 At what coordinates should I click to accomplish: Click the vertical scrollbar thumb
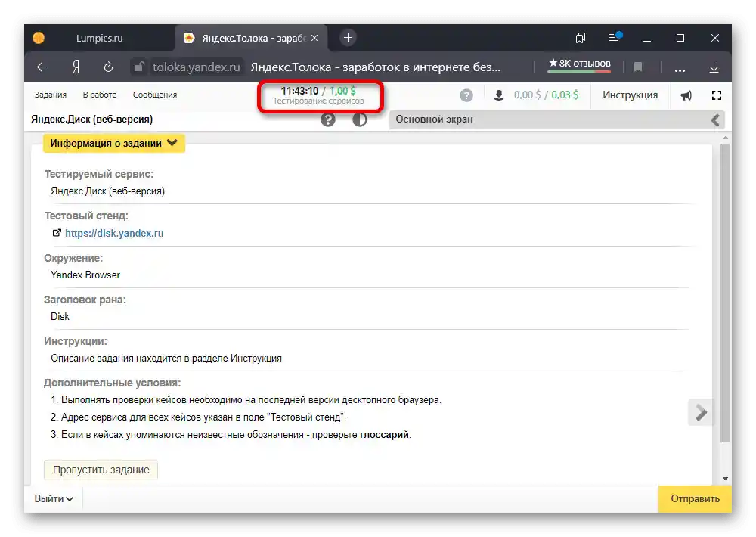[x=725, y=293]
